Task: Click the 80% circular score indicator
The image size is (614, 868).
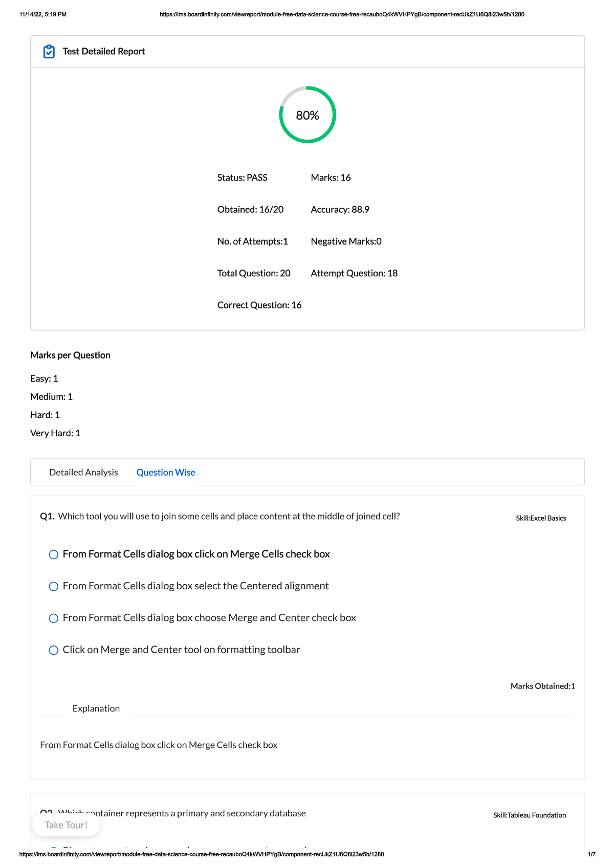Action: 307,115
